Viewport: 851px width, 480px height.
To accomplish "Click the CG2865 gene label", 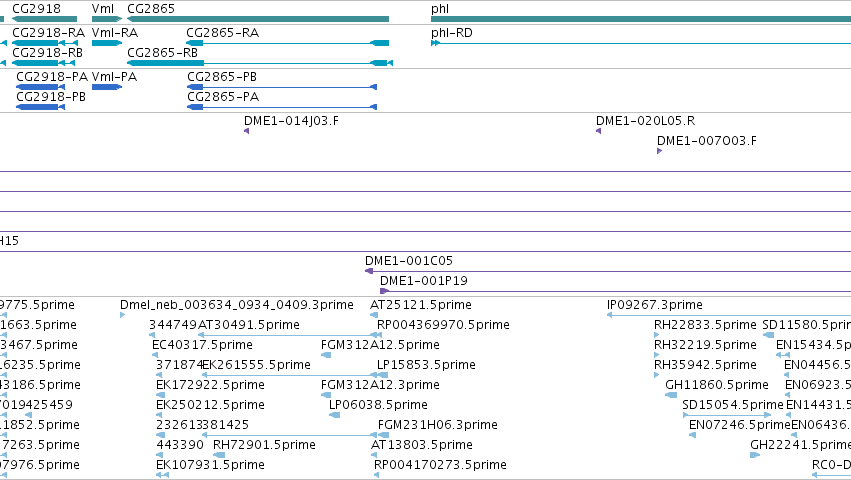I will (151, 9).
